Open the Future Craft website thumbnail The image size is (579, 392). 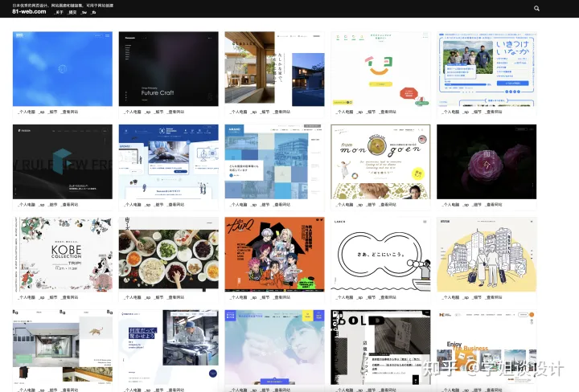[168, 69]
